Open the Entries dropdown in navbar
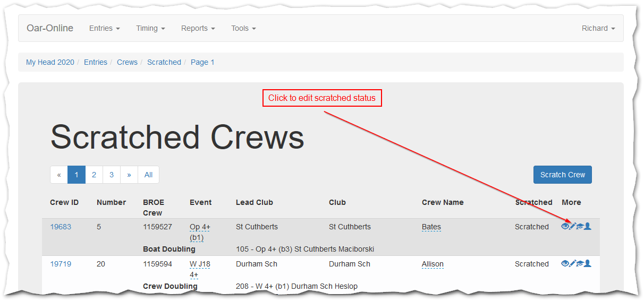The image size is (644, 301). pos(104,28)
